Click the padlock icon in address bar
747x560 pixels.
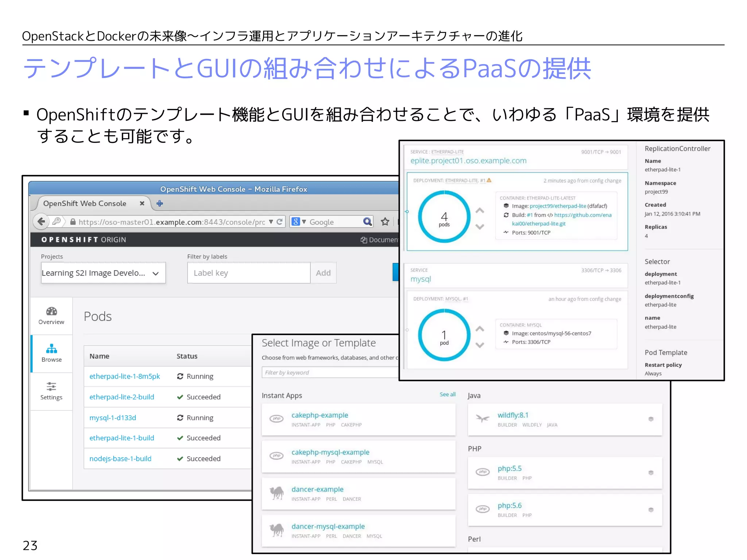point(73,222)
